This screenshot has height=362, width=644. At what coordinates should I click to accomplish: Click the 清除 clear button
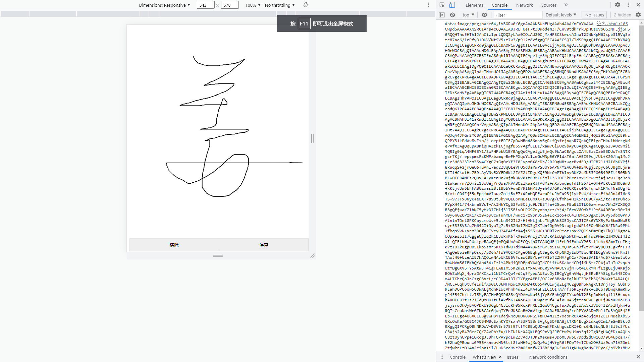174,245
